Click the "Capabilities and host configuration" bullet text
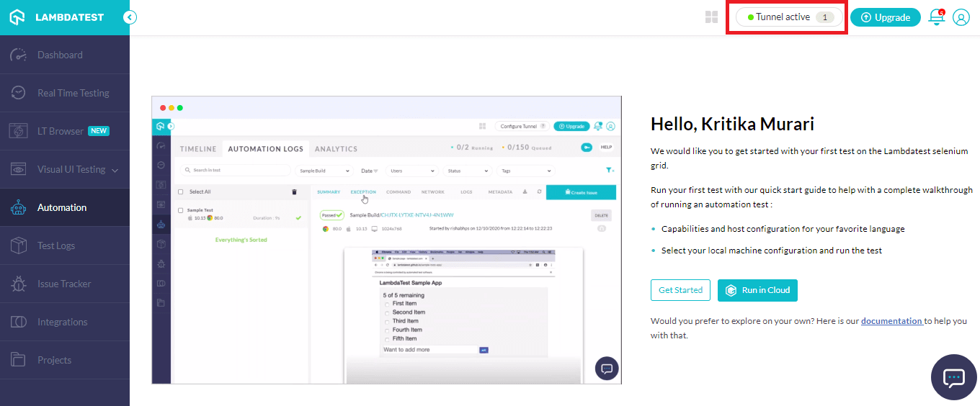 (783, 229)
